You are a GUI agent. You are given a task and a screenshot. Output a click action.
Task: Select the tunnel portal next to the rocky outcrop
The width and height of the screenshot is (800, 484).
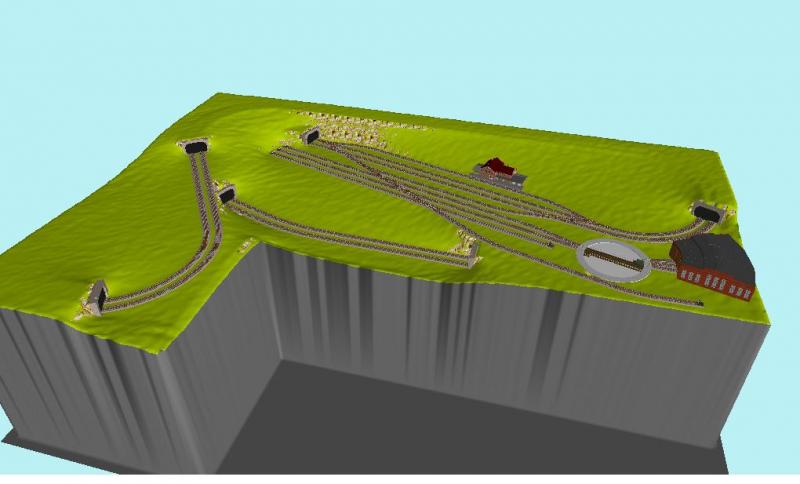coord(311,136)
